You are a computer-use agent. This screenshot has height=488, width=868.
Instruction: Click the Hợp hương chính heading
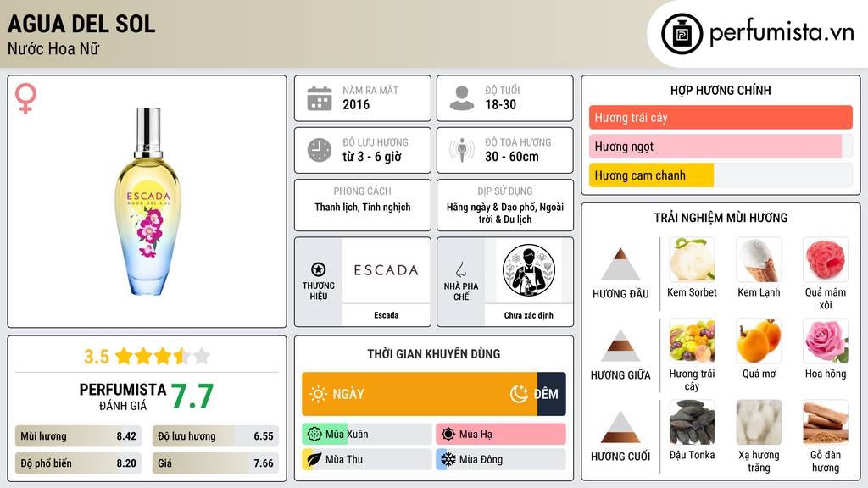pyautogui.click(x=721, y=90)
